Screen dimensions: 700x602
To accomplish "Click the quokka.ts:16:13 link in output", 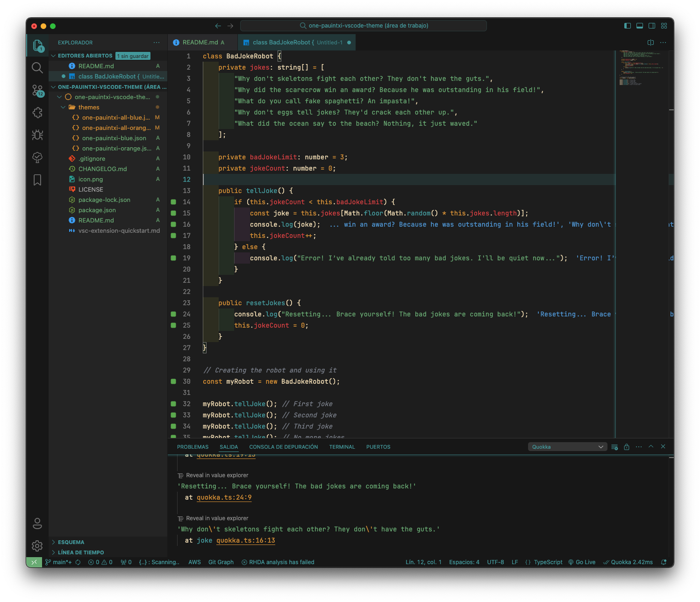I will [x=246, y=540].
